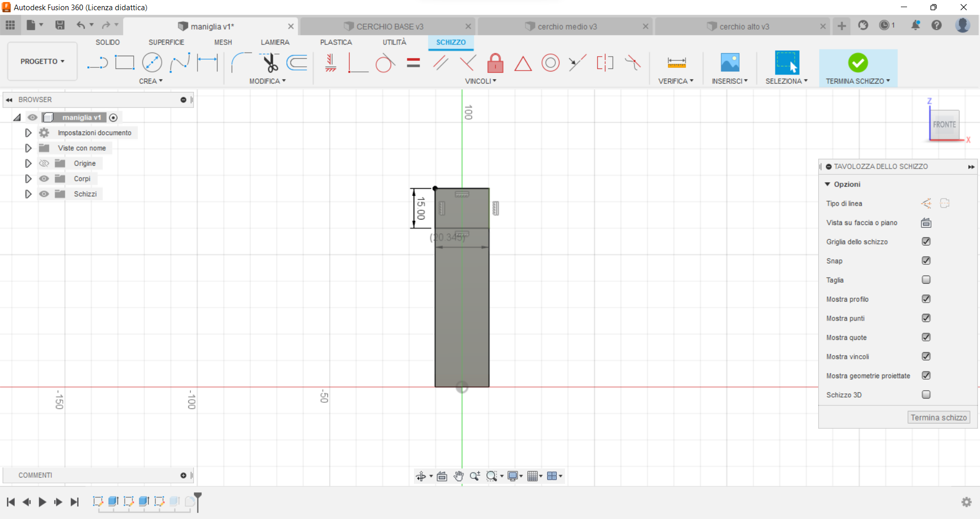
Task: Switch to the SOLIDO tab
Action: coord(108,42)
